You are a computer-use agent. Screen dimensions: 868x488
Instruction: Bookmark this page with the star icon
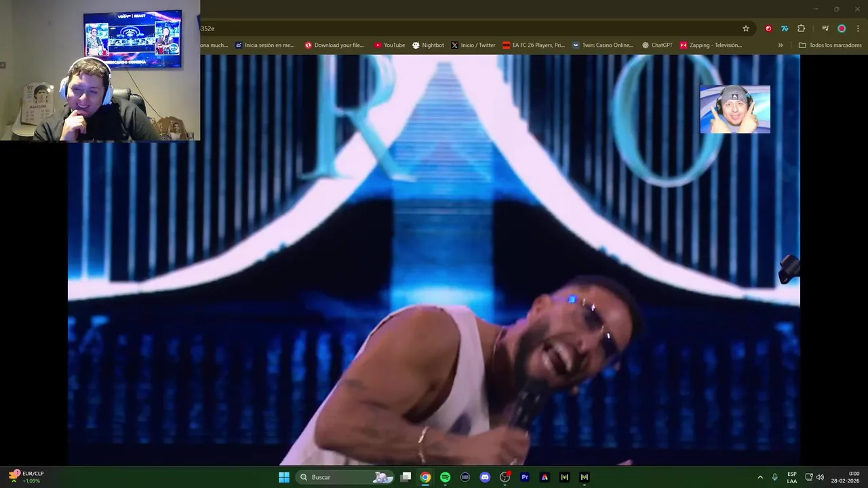746,28
